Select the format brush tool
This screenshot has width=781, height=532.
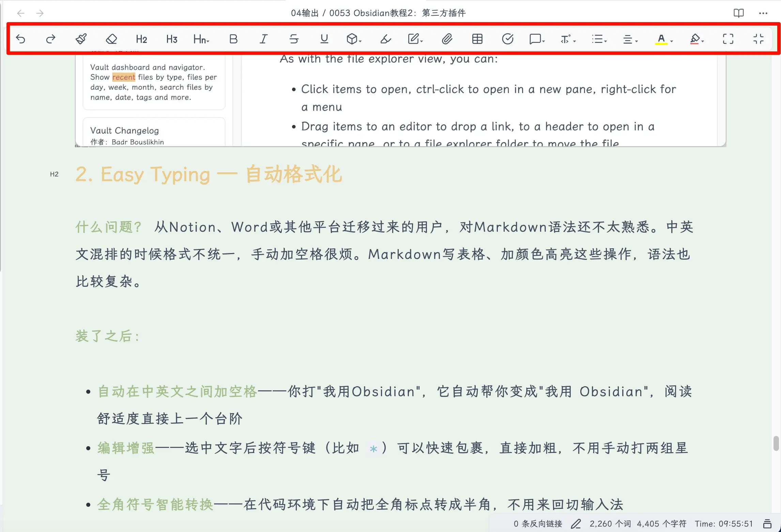tap(81, 39)
